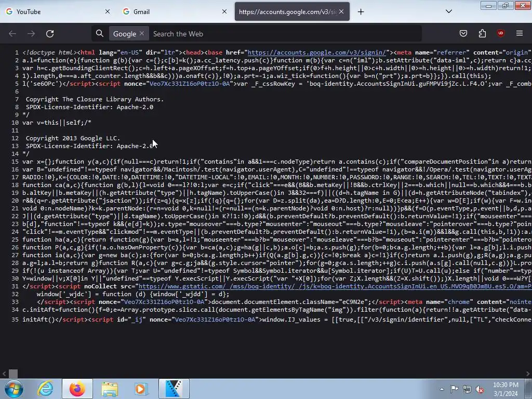
Task: Select the Google search engine chip
Action: (125, 34)
